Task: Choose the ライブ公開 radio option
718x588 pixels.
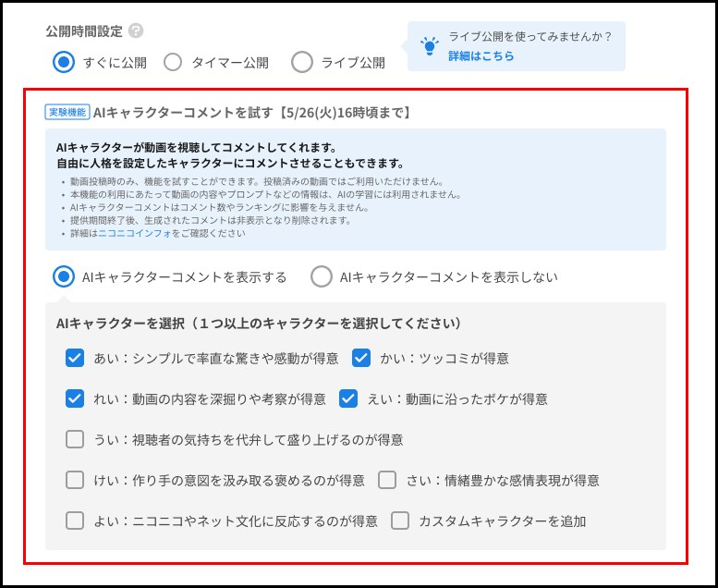Action: click(301, 63)
